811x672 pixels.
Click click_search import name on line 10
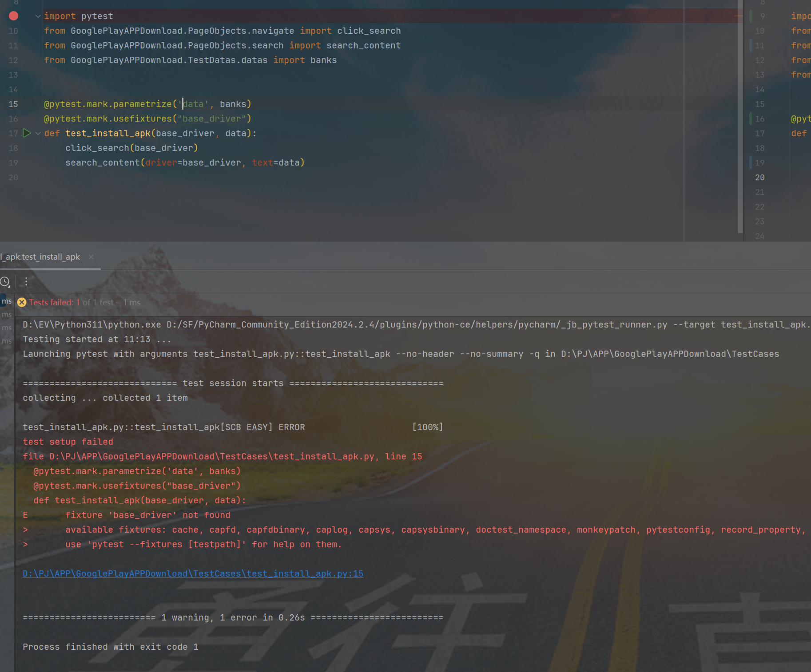point(369,31)
